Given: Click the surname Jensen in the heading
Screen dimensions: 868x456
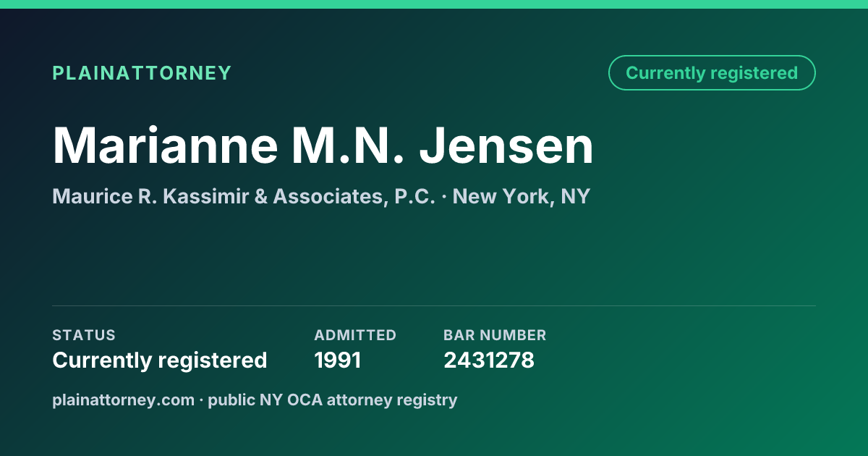Looking at the screenshot, I should (507, 145).
